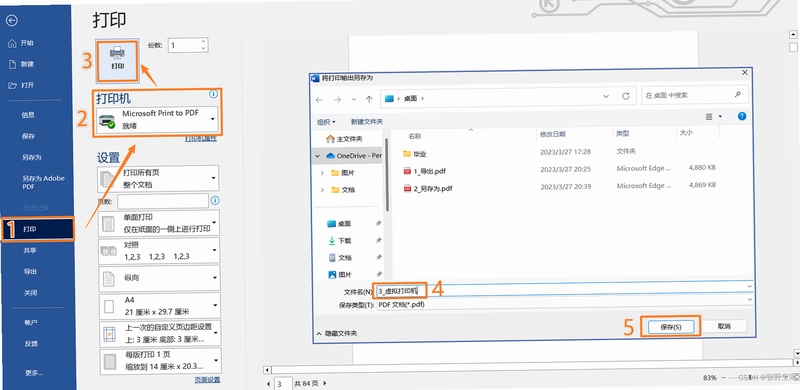This screenshot has height=390, width=800.
Task: Click the up-one-level arrow in save dialog
Action: pyautogui.click(x=369, y=99)
